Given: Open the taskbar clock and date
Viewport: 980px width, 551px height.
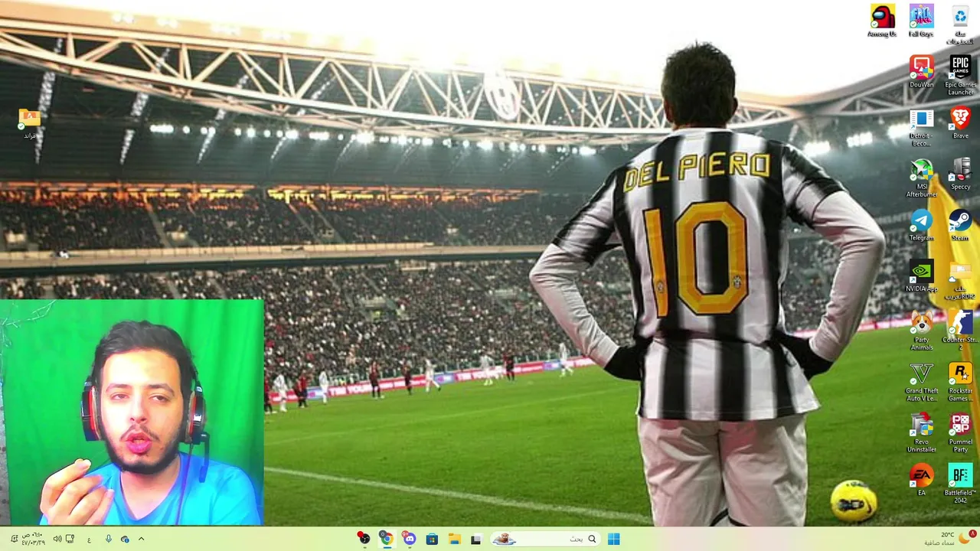Looking at the screenshot, I should (33, 539).
